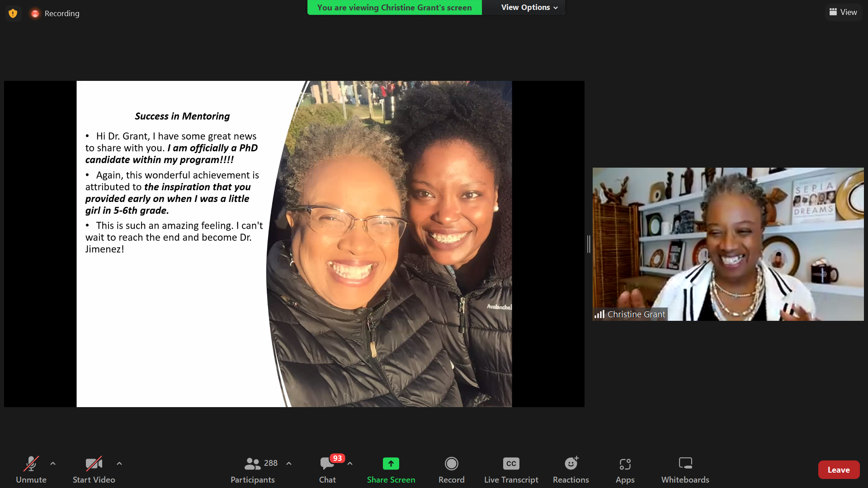Image resolution: width=868 pixels, height=488 pixels.
Task: Open the Chat panel icon
Action: coord(327,464)
